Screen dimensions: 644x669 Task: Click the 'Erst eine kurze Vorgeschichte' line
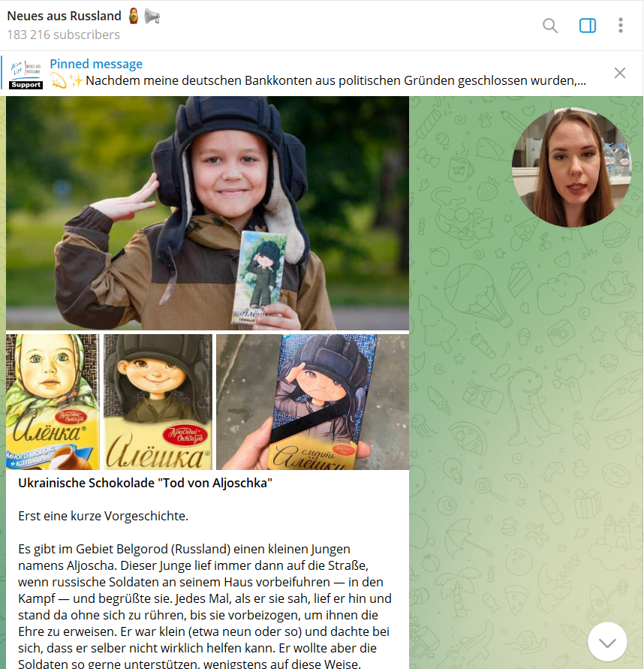(104, 516)
